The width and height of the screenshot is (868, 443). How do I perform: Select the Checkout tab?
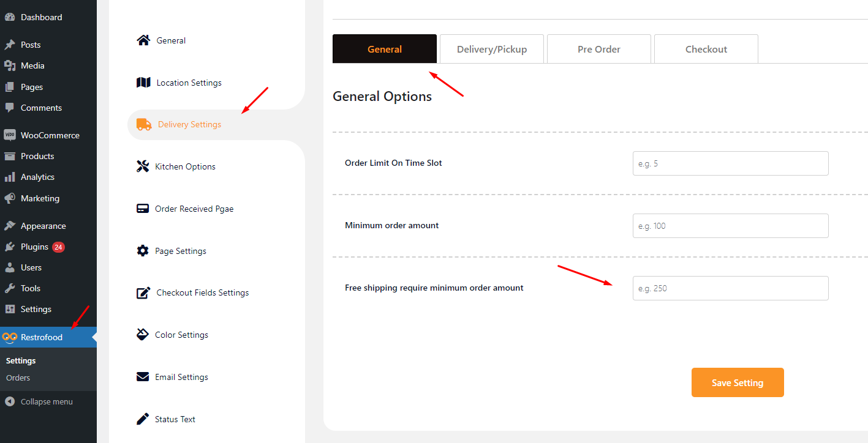point(706,49)
